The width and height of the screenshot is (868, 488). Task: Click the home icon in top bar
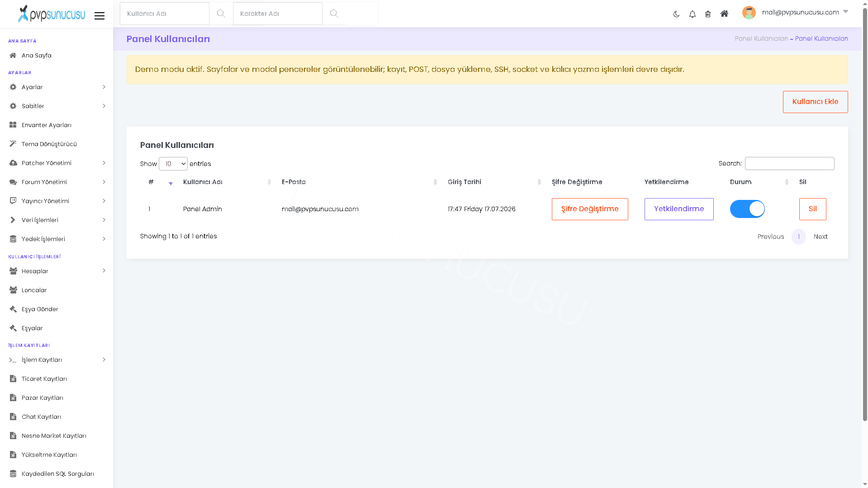pyautogui.click(x=724, y=14)
